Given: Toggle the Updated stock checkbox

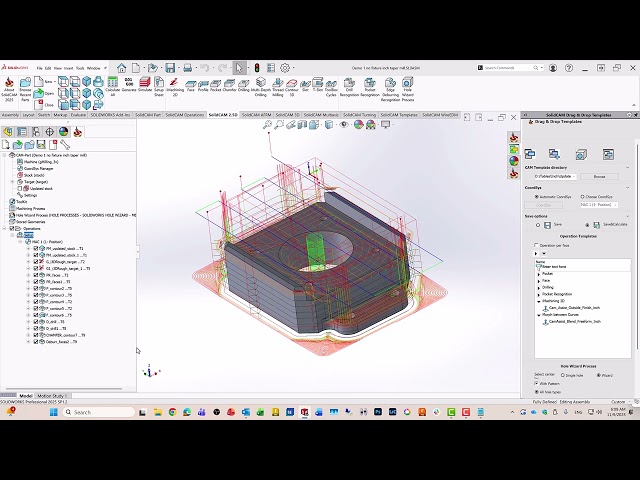Looking at the screenshot, I should point(20,189).
